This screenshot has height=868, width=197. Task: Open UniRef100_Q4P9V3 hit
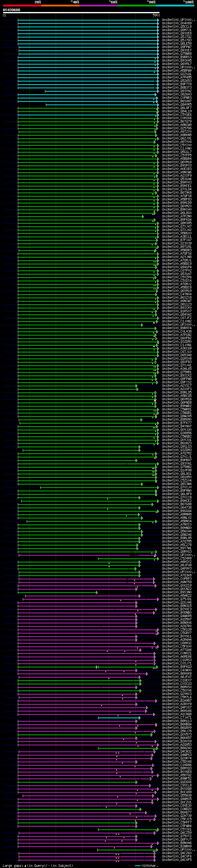pyautogui.click(x=177, y=568)
